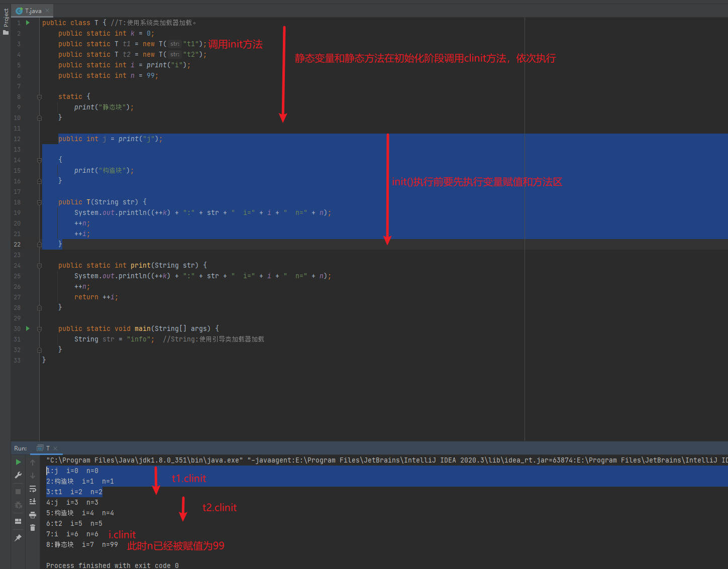The height and width of the screenshot is (569, 728).
Task: Stop the running process in the Run panel
Action: click(18, 491)
